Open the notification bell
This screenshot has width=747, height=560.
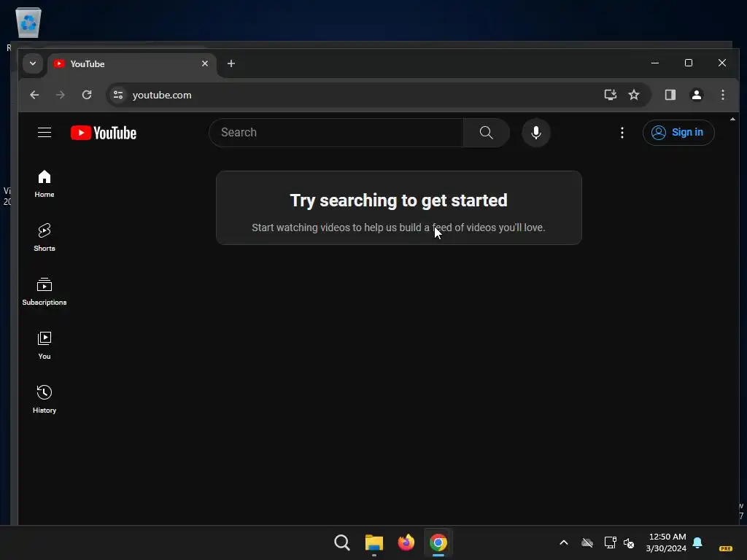[697, 542]
